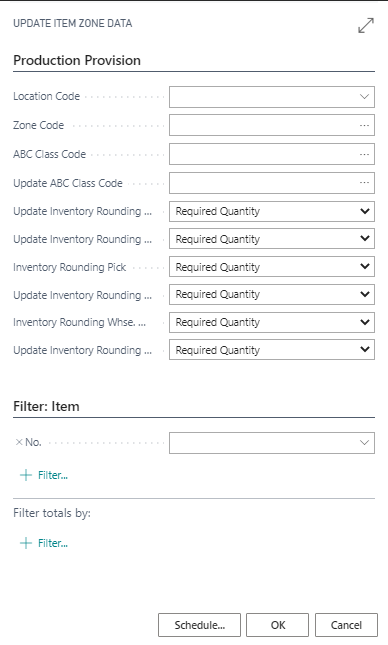Expand the dialog with the diagonal arrows icon
388x645 pixels.
[366, 26]
